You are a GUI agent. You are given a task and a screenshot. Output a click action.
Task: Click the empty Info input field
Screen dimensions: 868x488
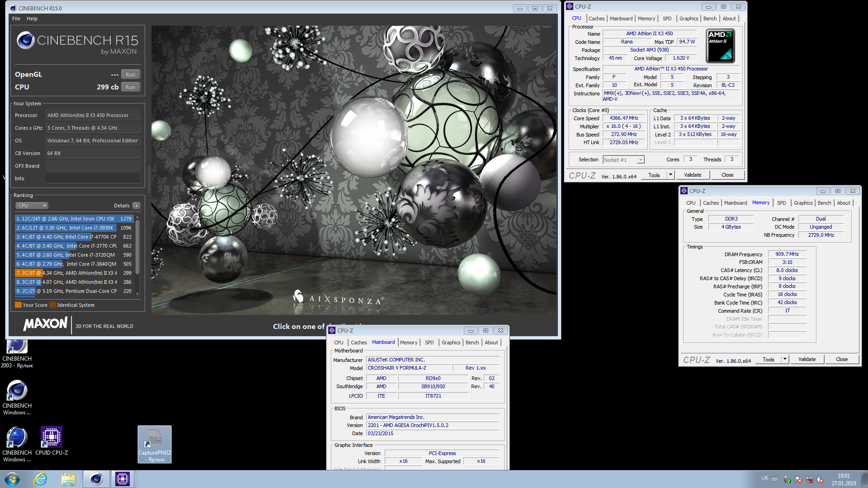tap(92, 178)
